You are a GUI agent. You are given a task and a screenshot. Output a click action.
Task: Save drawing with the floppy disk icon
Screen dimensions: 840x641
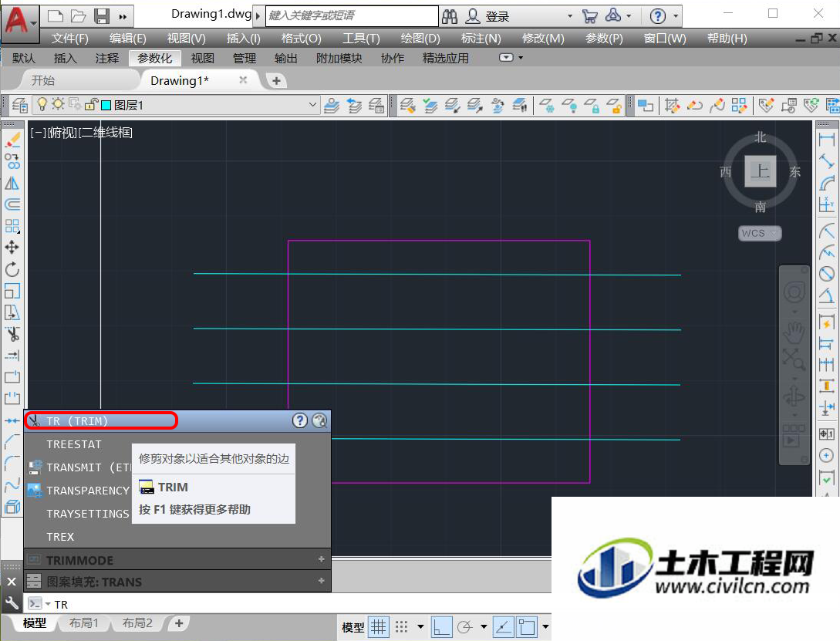pyautogui.click(x=101, y=16)
